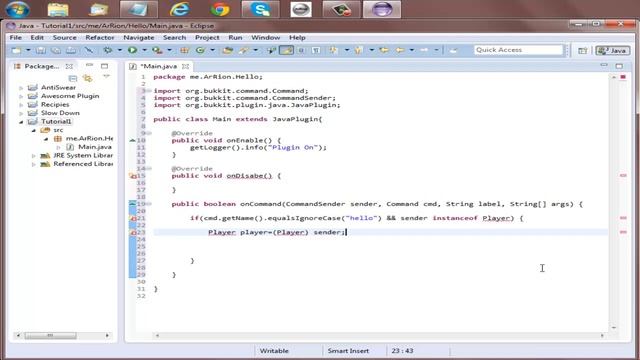Open the Debug button dropdown arrow
Screen dimensions: 640x360
[119, 50]
